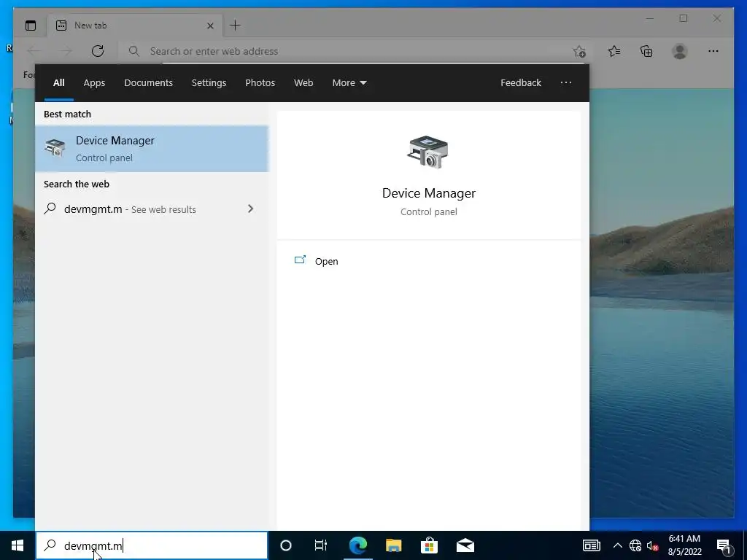Screen dimensions: 747x560
Task: Click the Device Manager title in preview pane
Action: [429, 193]
